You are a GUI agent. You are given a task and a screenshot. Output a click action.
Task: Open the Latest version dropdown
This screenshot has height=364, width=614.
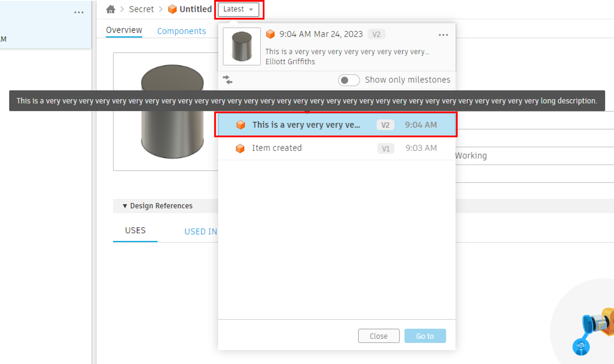point(238,9)
